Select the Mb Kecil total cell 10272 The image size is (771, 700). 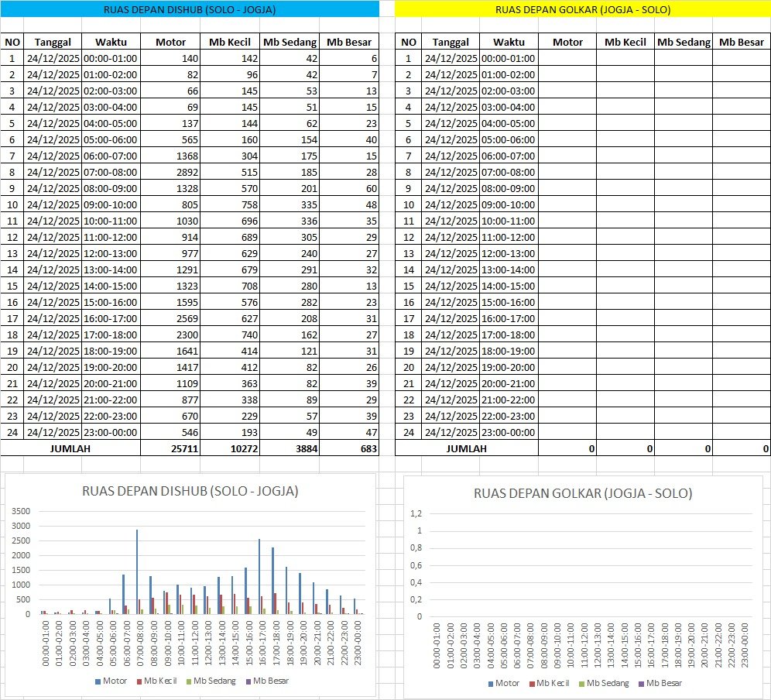(x=229, y=448)
